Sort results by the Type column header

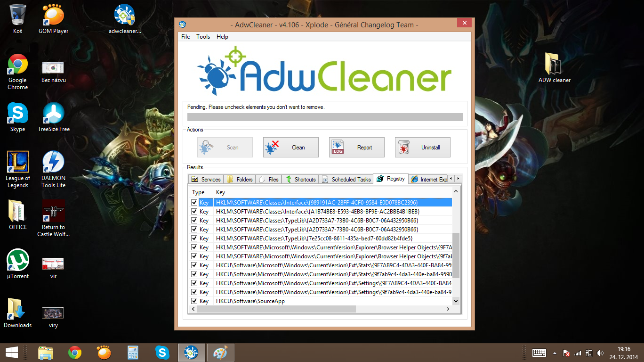(201, 192)
